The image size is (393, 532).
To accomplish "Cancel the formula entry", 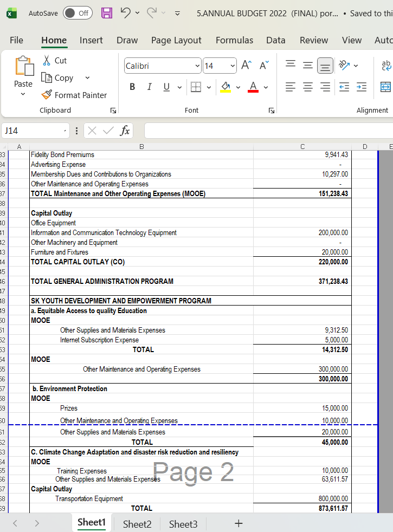I will pyautogui.click(x=92, y=131).
